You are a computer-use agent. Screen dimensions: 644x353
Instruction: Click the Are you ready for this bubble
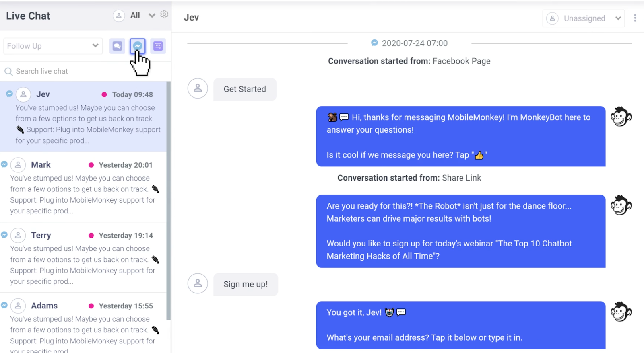(461, 231)
